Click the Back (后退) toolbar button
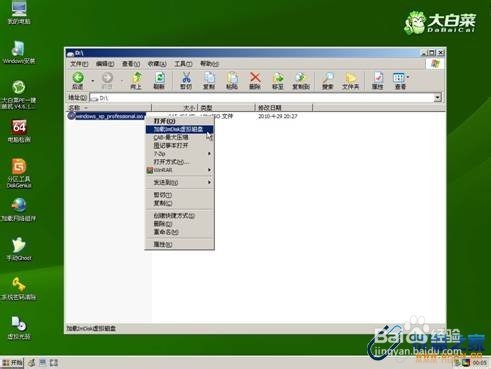 click(x=78, y=81)
